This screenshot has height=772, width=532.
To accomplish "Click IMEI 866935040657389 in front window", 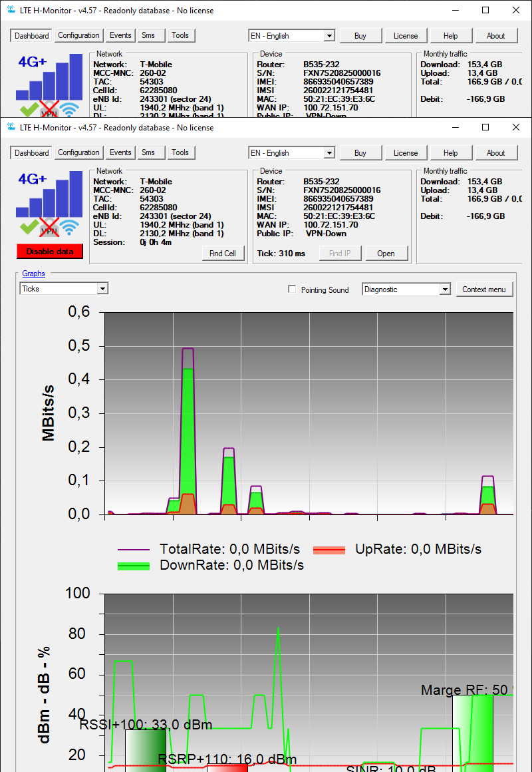I will pos(338,199).
